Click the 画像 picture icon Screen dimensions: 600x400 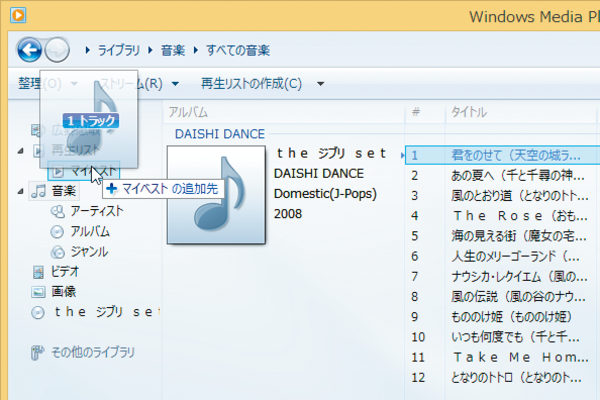coord(38,292)
